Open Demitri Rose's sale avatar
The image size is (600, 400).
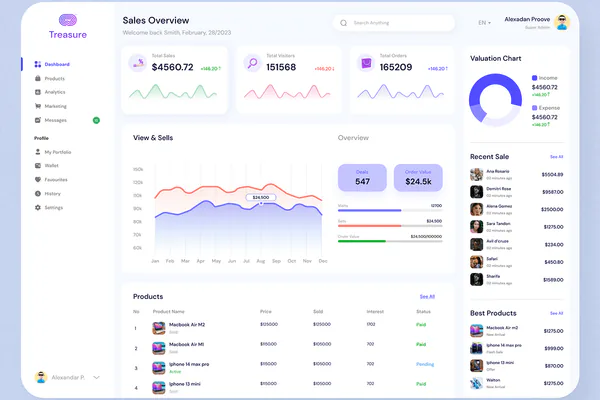pyautogui.click(x=476, y=192)
